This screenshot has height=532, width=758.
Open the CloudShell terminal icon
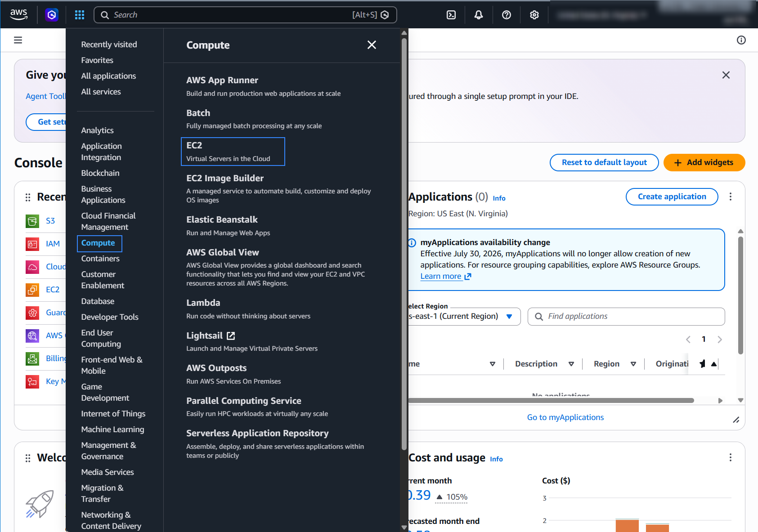[x=451, y=15]
